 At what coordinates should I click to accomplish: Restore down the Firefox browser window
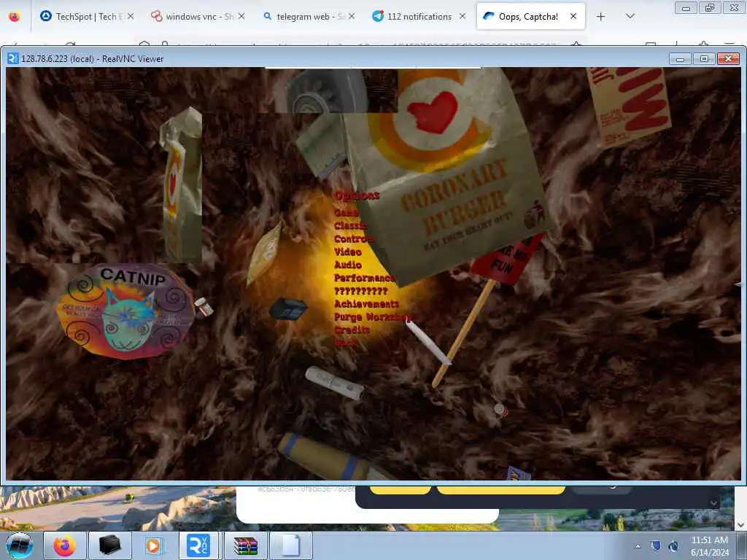pos(710,8)
